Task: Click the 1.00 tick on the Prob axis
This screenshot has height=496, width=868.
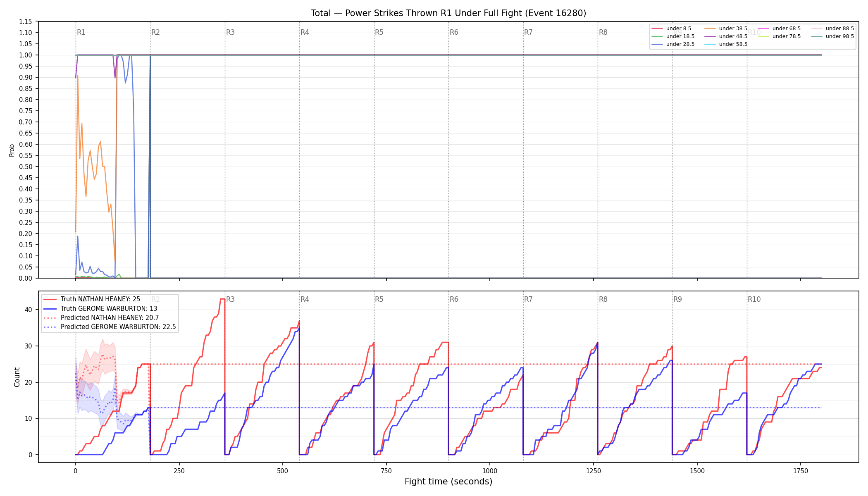Action: click(x=25, y=55)
